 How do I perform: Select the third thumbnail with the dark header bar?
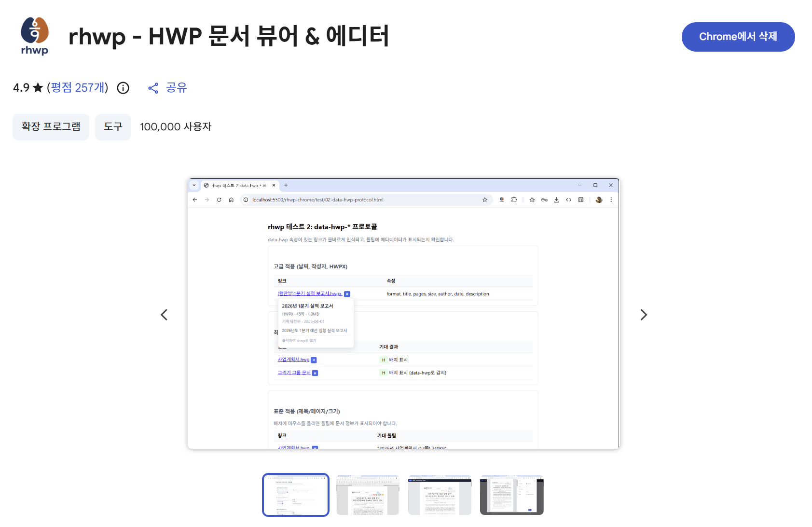click(440, 495)
